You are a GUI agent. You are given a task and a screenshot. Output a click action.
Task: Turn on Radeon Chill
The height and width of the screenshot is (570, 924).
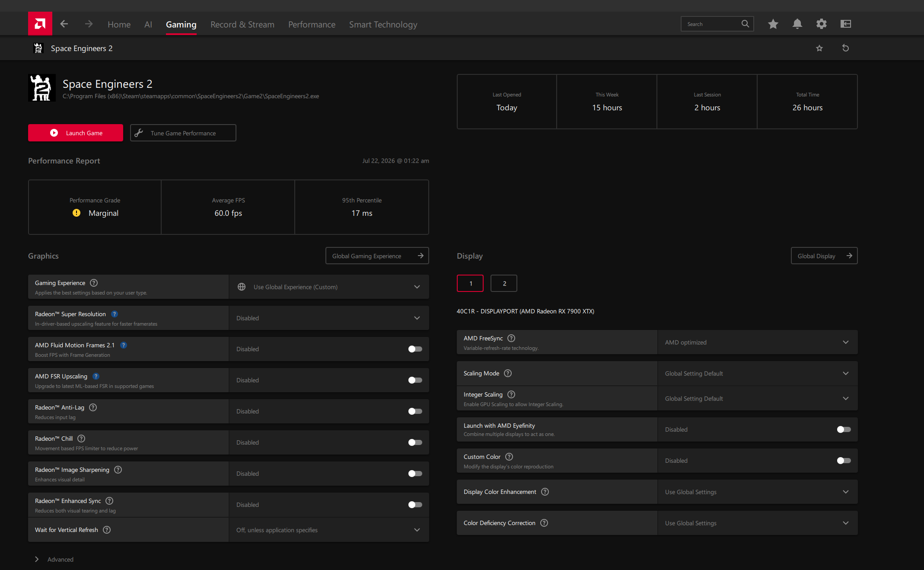click(x=415, y=442)
